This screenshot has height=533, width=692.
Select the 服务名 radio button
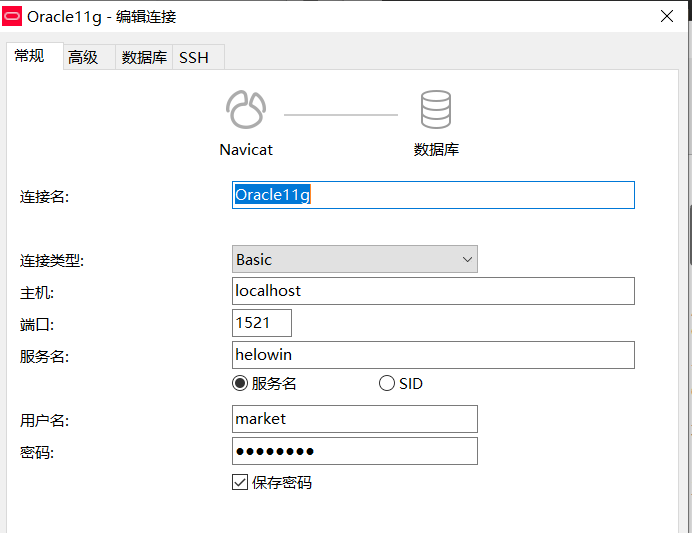(240, 383)
